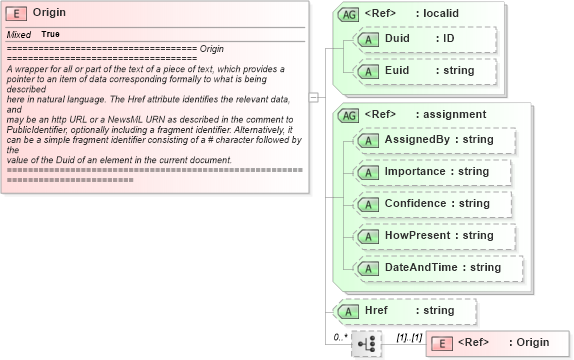The image size is (574, 360).
Task: Select the DateAndTime : string attribute
Action: point(439,268)
